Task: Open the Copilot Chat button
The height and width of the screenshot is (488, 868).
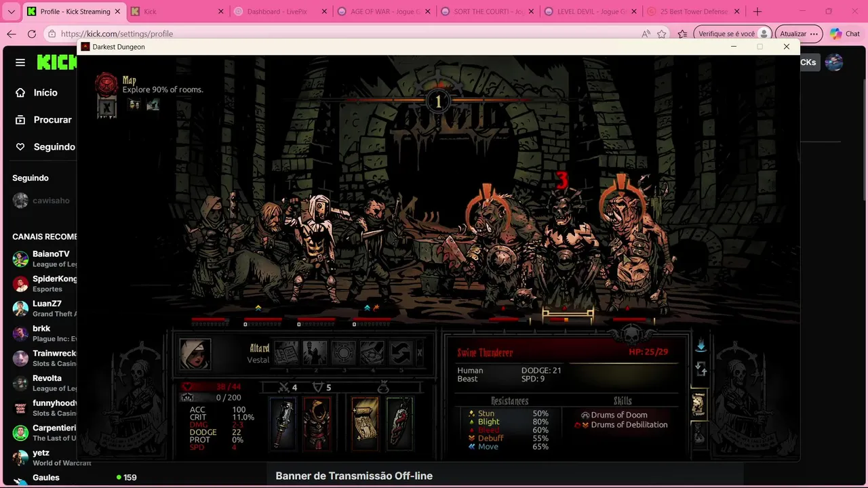Action: pyautogui.click(x=845, y=34)
